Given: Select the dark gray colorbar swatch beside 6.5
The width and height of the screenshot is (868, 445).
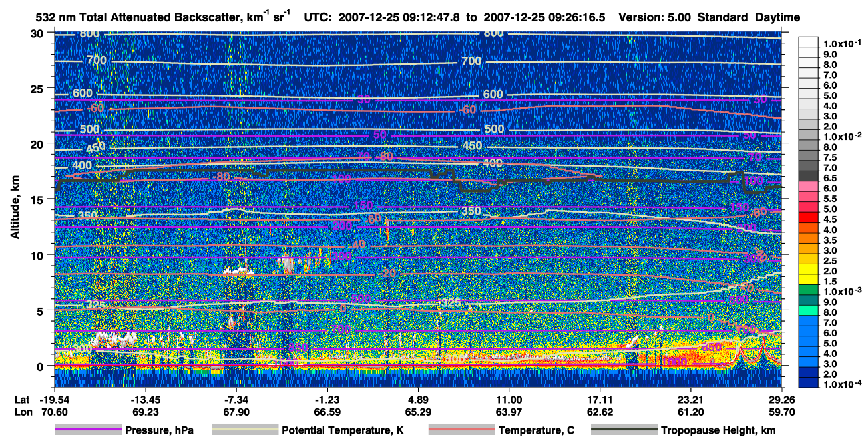Looking at the screenshot, I should 809,177.
